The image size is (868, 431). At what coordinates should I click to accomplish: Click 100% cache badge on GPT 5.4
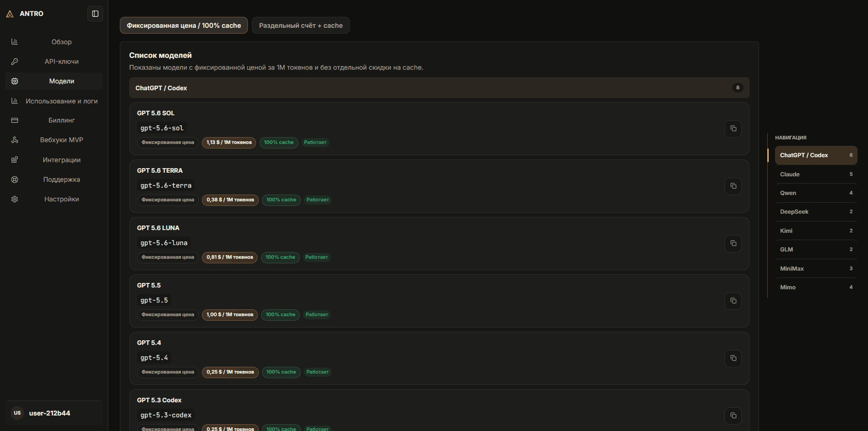(x=281, y=372)
